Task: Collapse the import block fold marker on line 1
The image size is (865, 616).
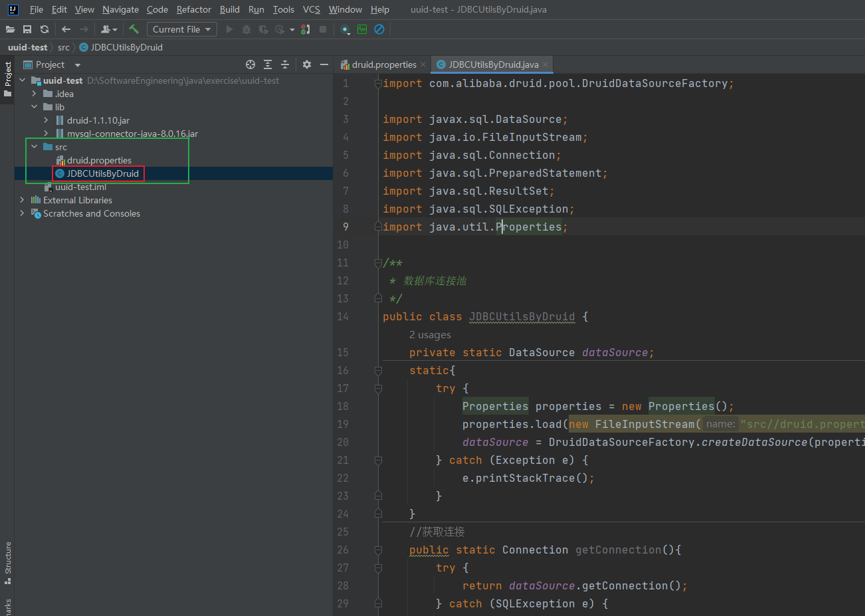Action: point(378,84)
